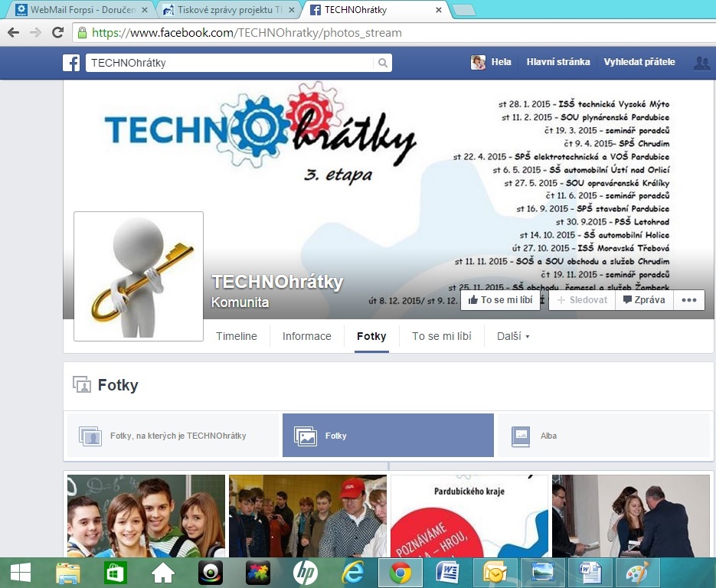Open WordPad document on taskbar
Screen dimensions: 716x588
point(590,573)
